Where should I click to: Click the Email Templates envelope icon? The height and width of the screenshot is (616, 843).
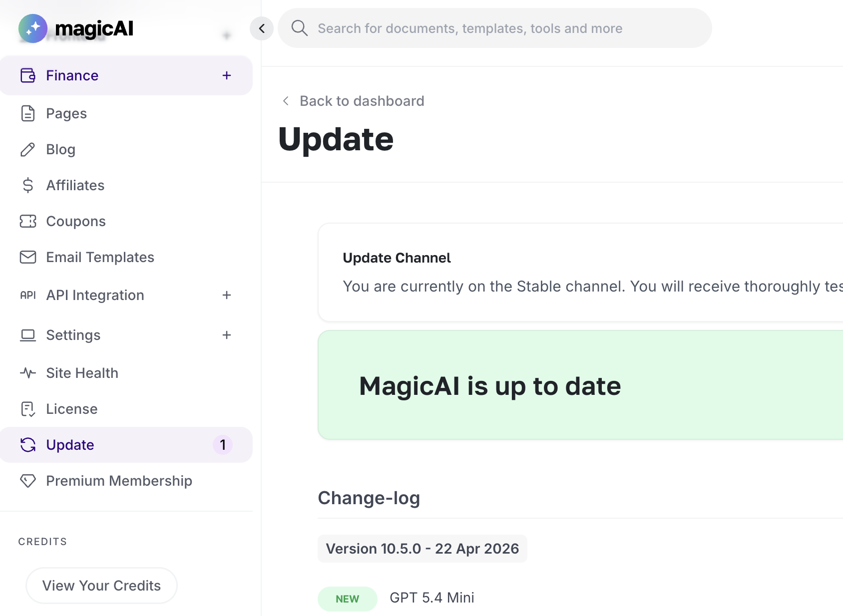28,257
